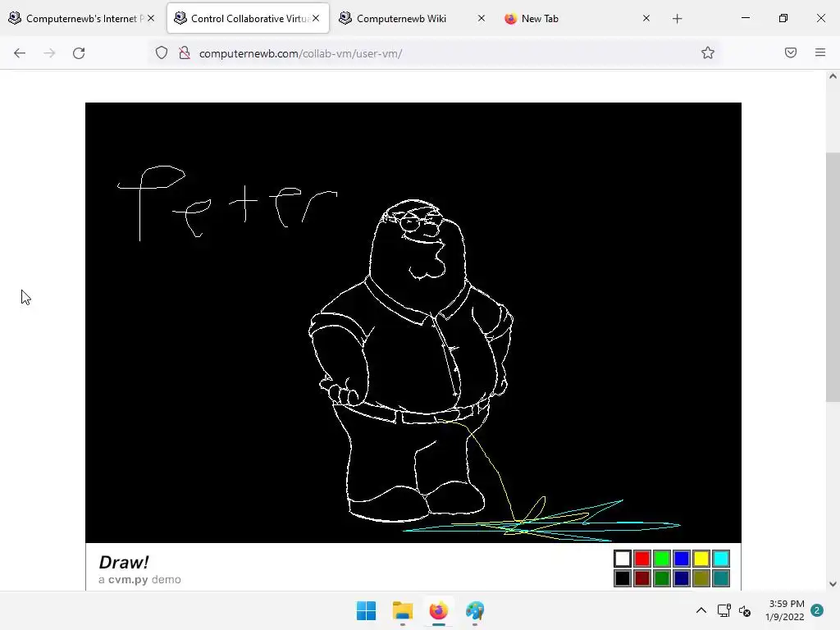Pick the bright blue color swatch
This screenshot has height=630, width=840.
coord(682,559)
